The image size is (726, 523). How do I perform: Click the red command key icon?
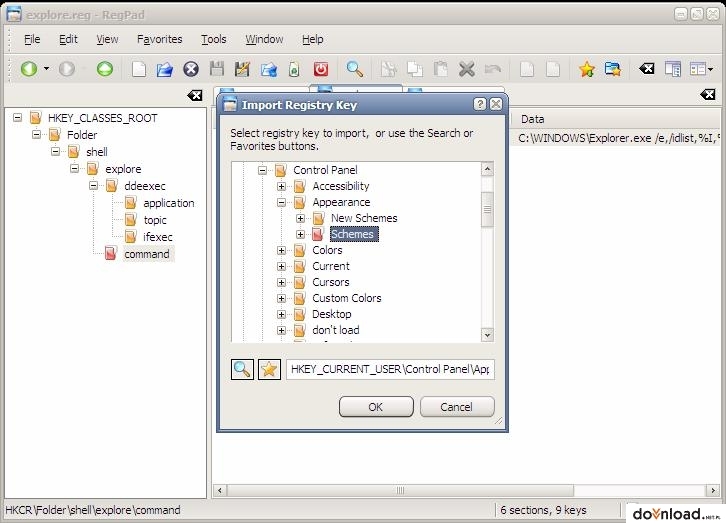(111, 253)
